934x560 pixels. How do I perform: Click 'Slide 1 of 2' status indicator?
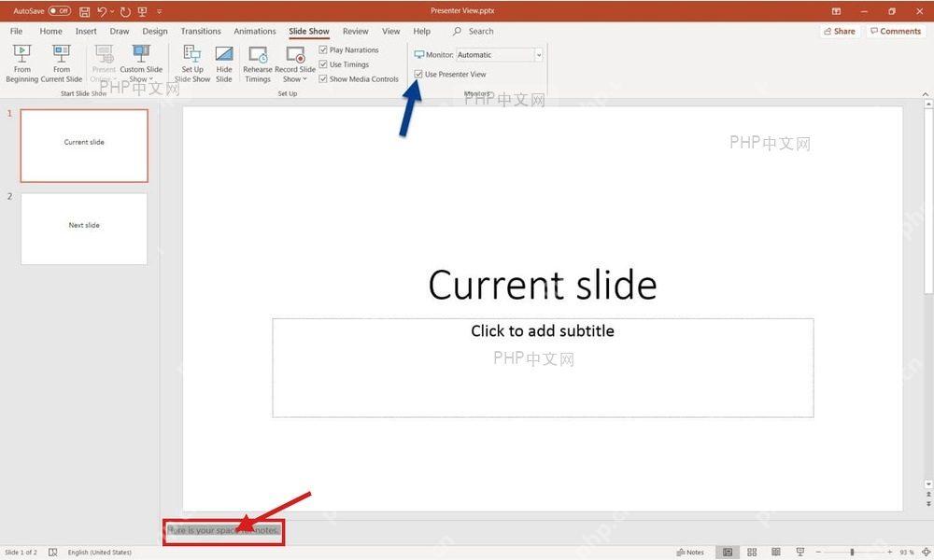pyautogui.click(x=21, y=553)
